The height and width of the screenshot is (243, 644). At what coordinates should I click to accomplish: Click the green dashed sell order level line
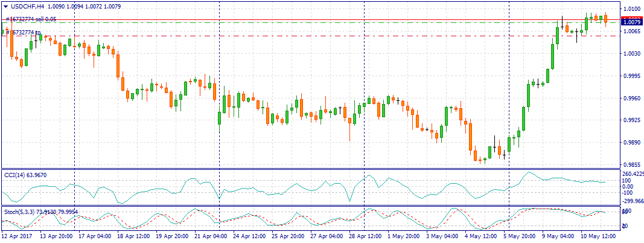point(302,23)
